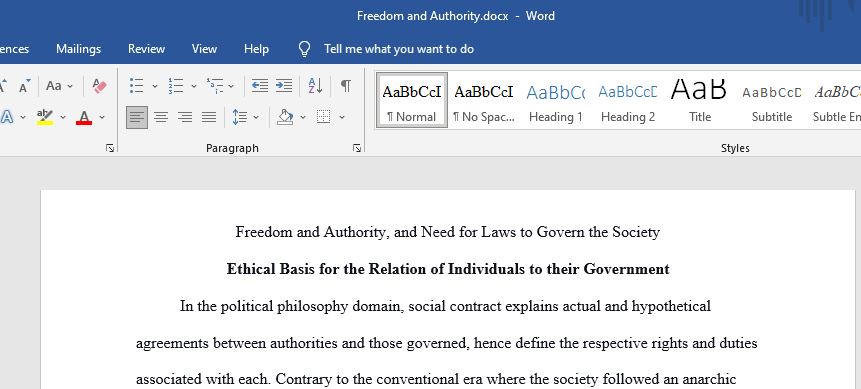Open the Borders dropdown arrow
Screen dimensions: 861x389
[342, 118]
